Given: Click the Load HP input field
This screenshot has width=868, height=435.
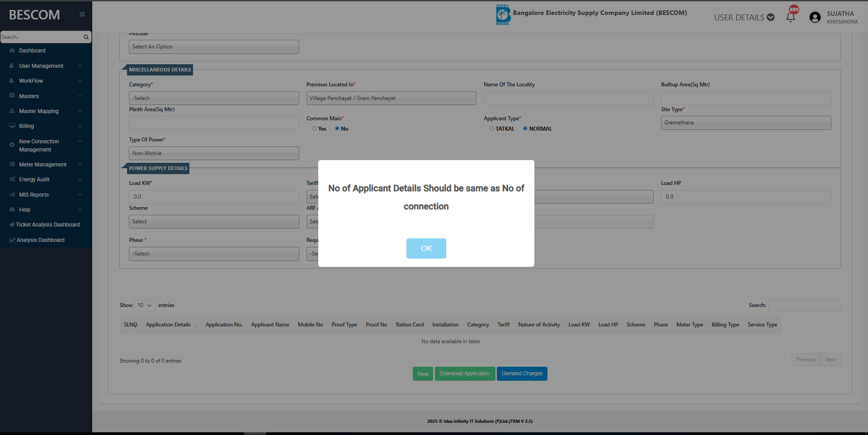Looking at the screenshot, I should pyautogui.click(x=746, y=197).
